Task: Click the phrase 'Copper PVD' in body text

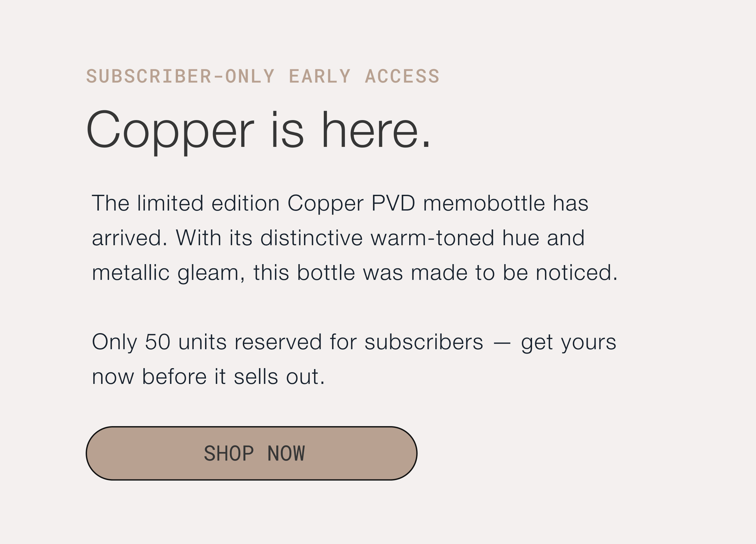Action: pos(351,204)
